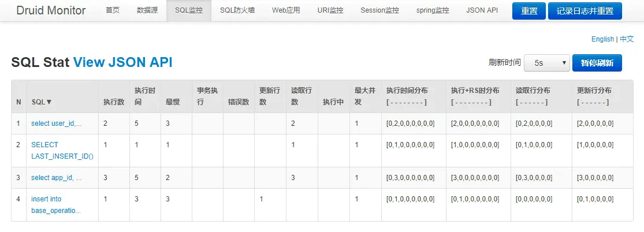
Task: Open the JSON API tab
Action: click(x=482, y=10)
